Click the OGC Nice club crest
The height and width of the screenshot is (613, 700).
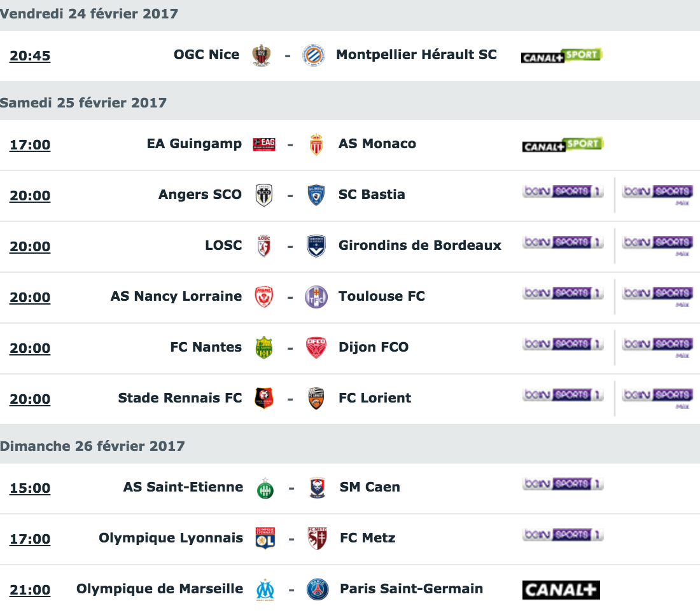click(x=261, y=55)
